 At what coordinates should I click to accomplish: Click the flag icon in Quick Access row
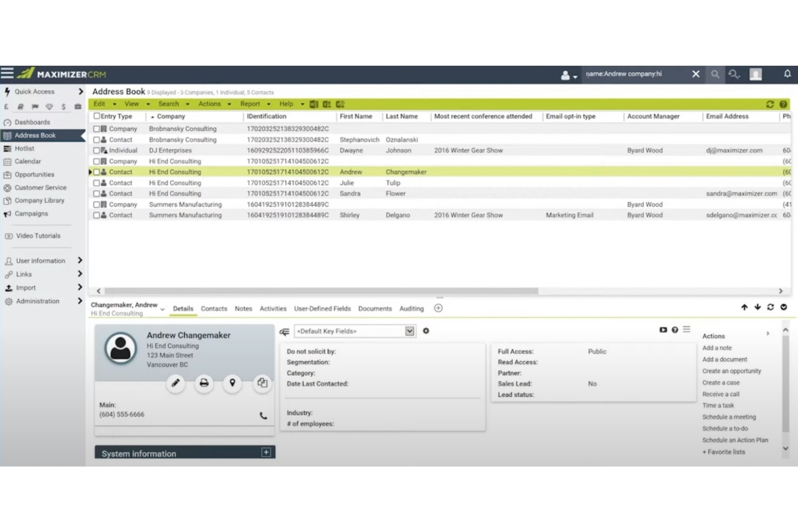pos(35,107)
